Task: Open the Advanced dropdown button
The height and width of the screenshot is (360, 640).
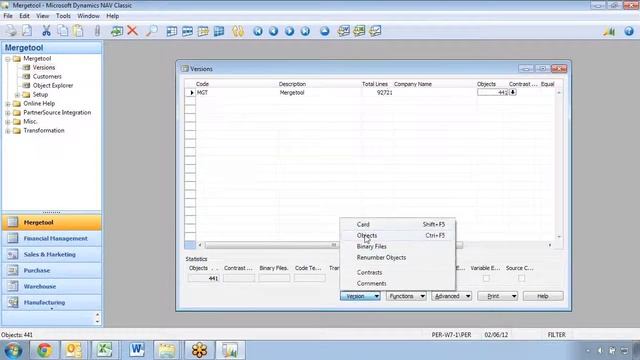Action: pyautogui.click(x=452, y=296)
